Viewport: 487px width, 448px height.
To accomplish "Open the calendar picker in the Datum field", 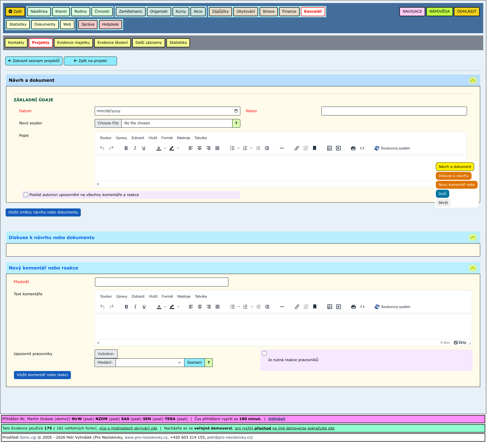I will [x=236, y=111].
